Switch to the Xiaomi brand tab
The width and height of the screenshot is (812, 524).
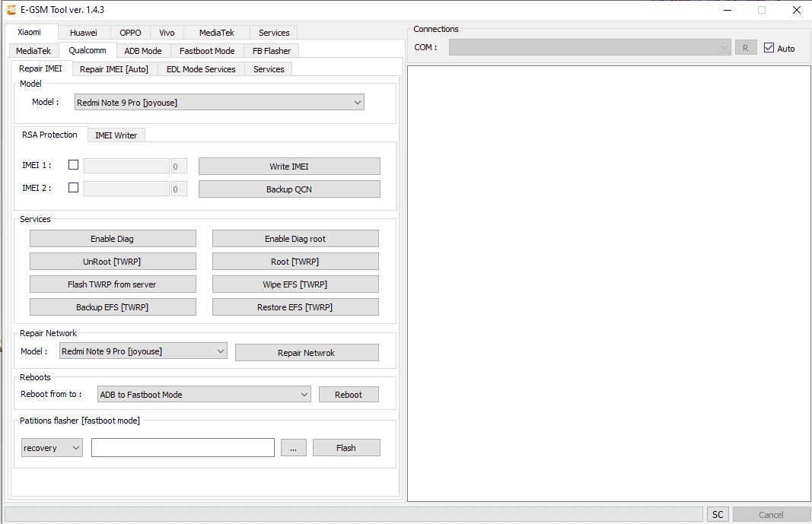coord(30,32)
